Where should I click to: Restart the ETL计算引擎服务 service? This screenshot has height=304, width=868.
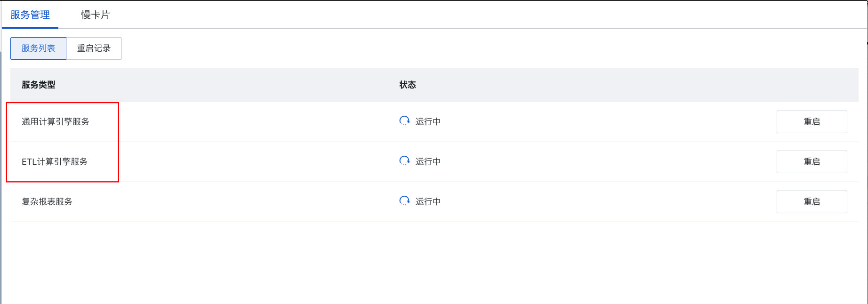pos(812,162)
